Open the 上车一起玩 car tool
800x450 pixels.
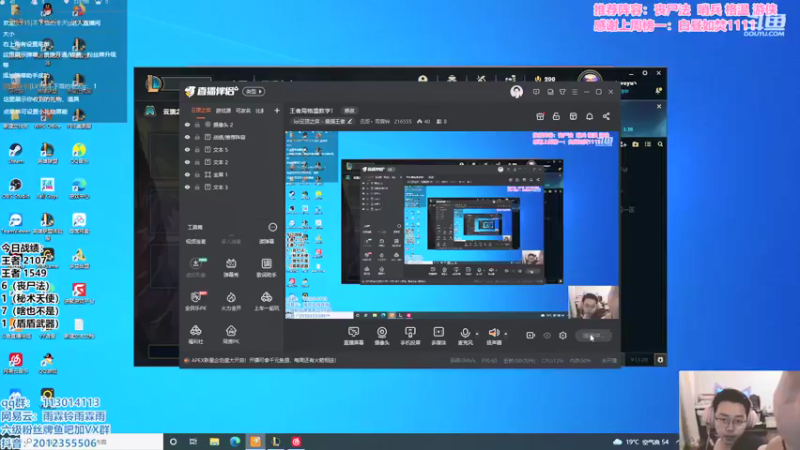(266, 301)
